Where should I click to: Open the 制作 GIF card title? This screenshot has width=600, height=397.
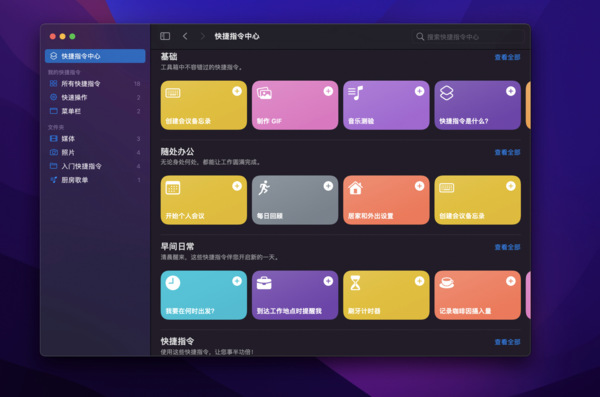pyautogui.click(x=269, y=121)
